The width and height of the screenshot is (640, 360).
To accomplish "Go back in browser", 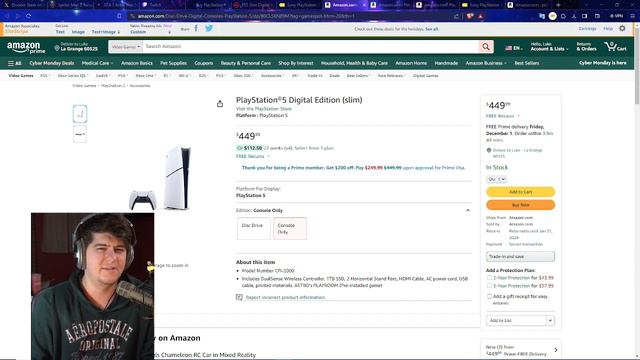I will [x=7, y=16].
